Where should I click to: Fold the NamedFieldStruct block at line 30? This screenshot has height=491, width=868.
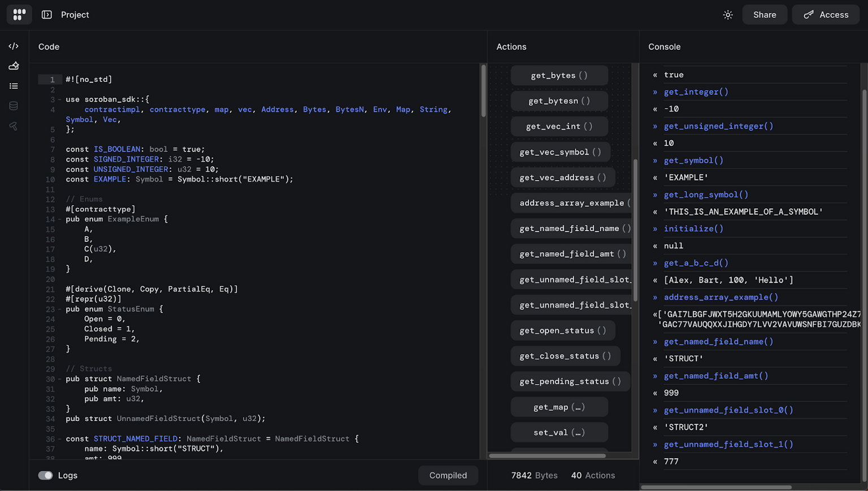pyautogui.click(x=60, y=379)
